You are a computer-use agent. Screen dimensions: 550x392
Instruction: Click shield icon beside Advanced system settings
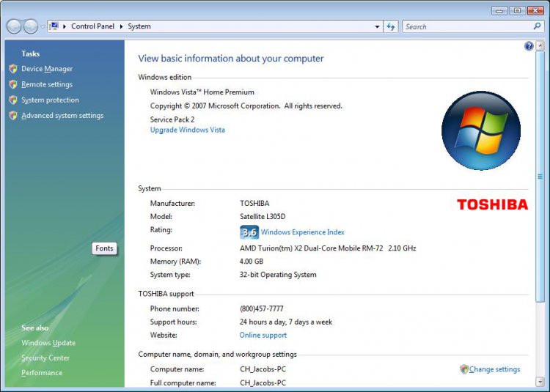coord(13,116)
